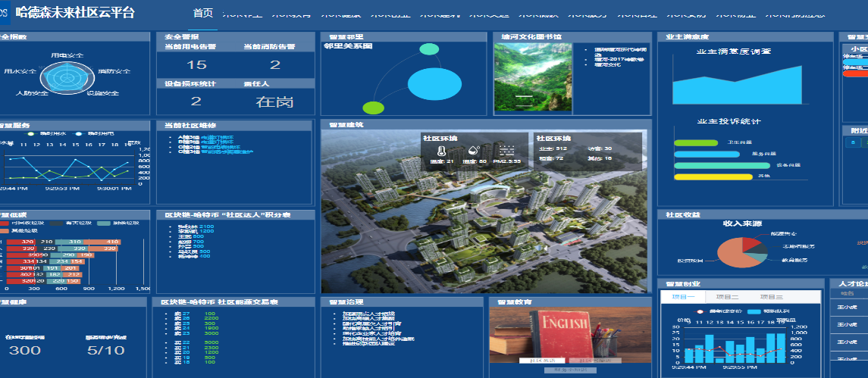Click the large blue circle in 邻里关系图
868x378 pixels.
click(x=434, y=84)
